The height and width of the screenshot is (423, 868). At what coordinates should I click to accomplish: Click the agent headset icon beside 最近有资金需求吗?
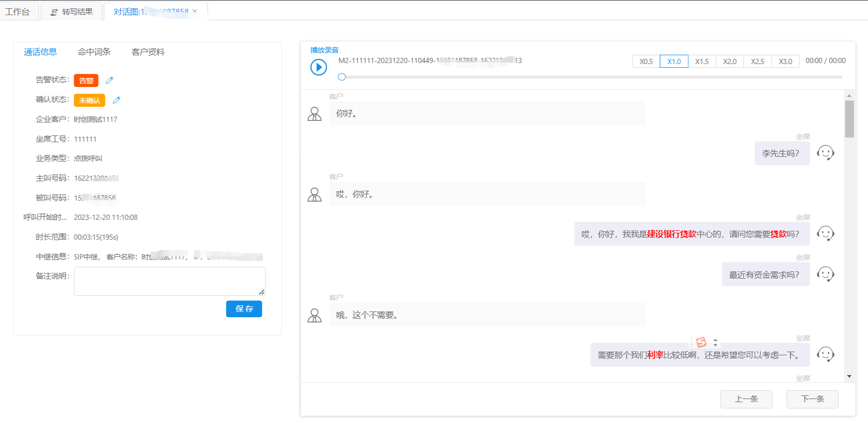825,274
